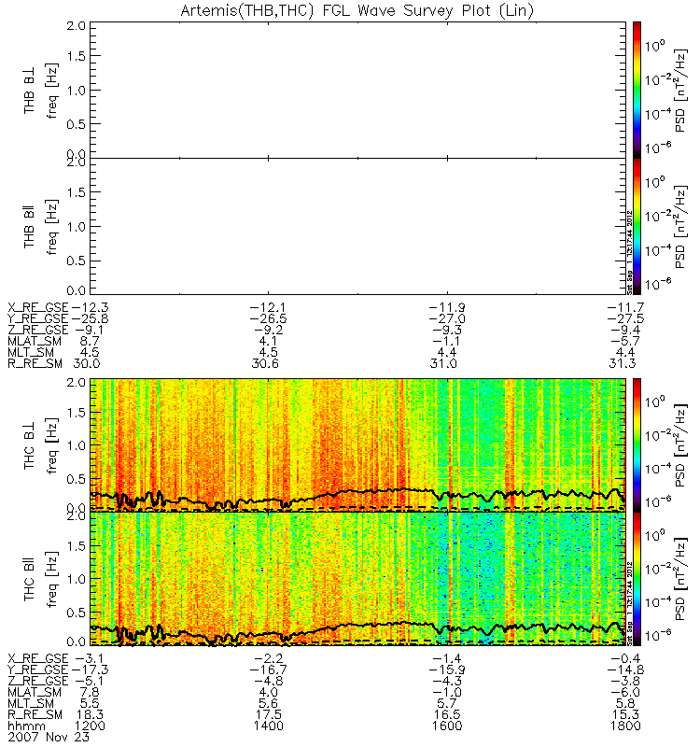Click the THC radial distance value 15.3
The image size is (700, 747).
[625, 715]
